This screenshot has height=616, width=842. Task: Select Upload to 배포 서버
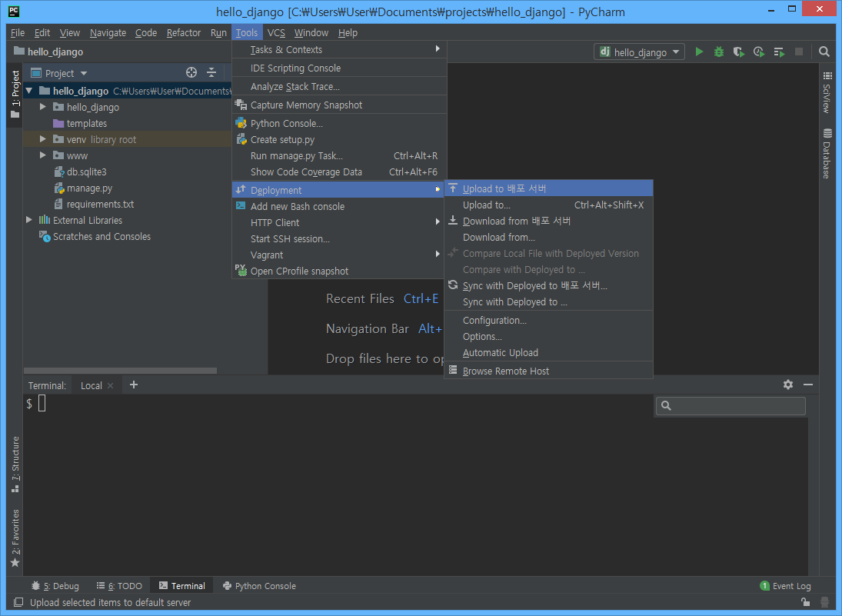tap(549, 188)
